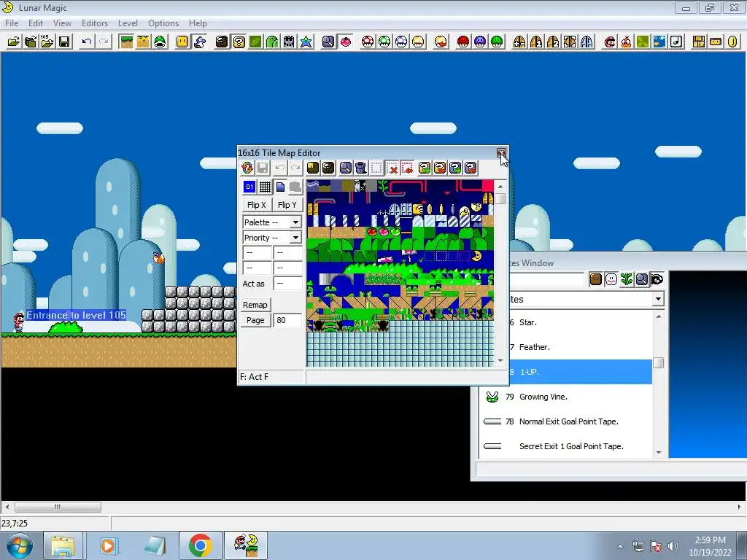Click the yellow block face toolbar icon
Image resolution: width=747 pixels, height=560 pixels.
pos(182,42)
